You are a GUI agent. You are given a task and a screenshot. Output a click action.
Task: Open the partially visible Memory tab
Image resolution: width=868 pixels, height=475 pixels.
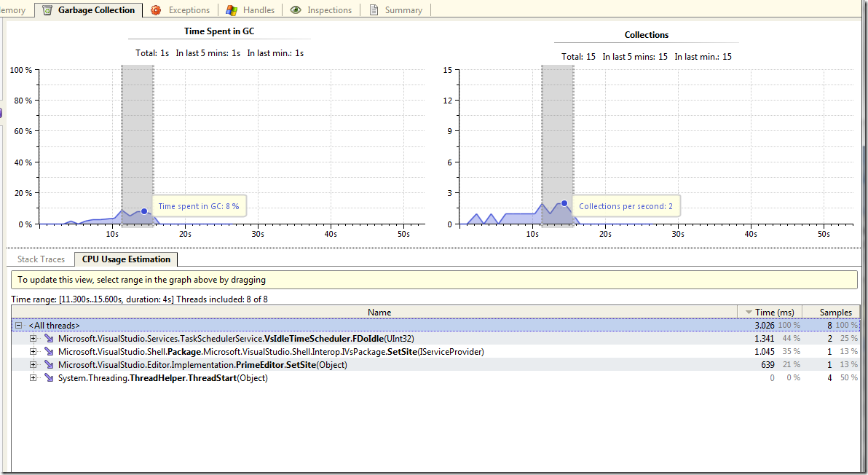pyautogui.click(x=14, y=10)
